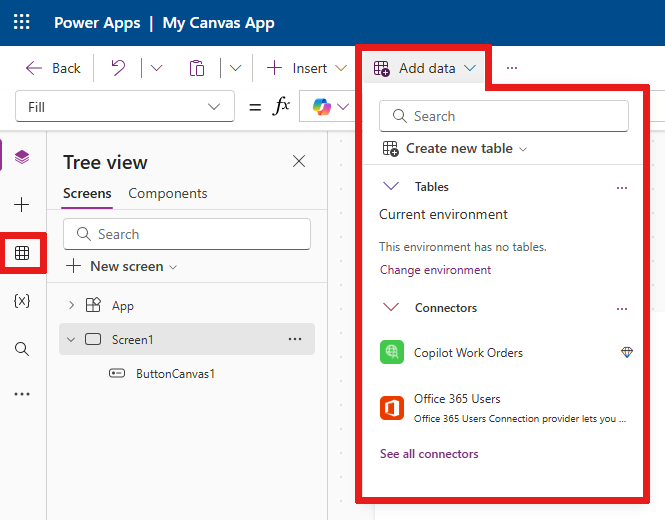Click the sidebar Search magnifier icon
The height and width of the screenshot is (520, 665).
(x=22, y=349)
